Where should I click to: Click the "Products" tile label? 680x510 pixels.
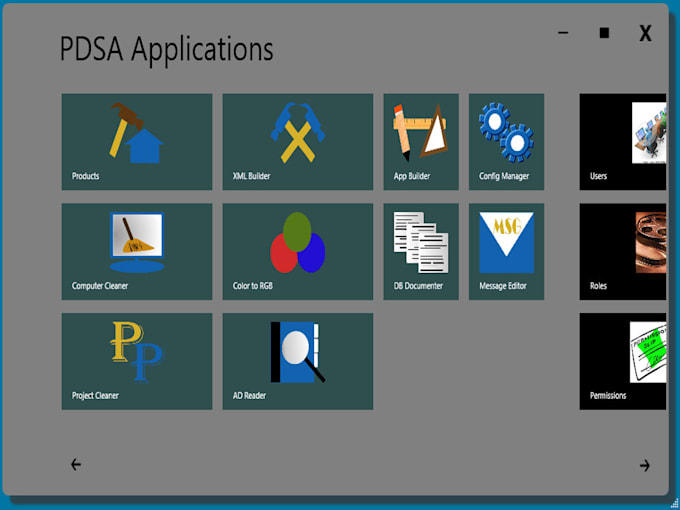[85, 176]
